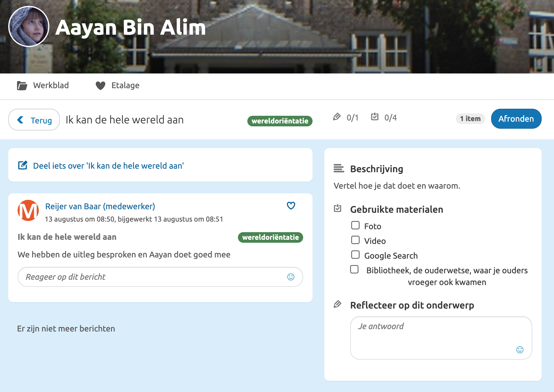Image resolution: width=554 pixels, height=392 pixels.
Task: Open the materials clipboard icon showing 0/4
Action: [375, 117]
